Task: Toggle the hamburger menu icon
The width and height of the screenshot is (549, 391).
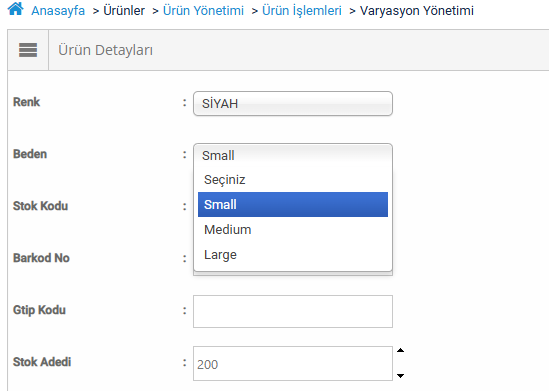Action: coord(28,50)
